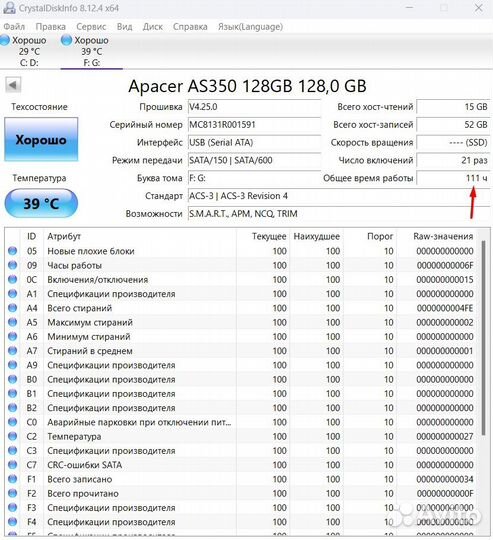Click the total host reads value 15 GB
This screenshot has height=540, width=493.
click(453, 107)
